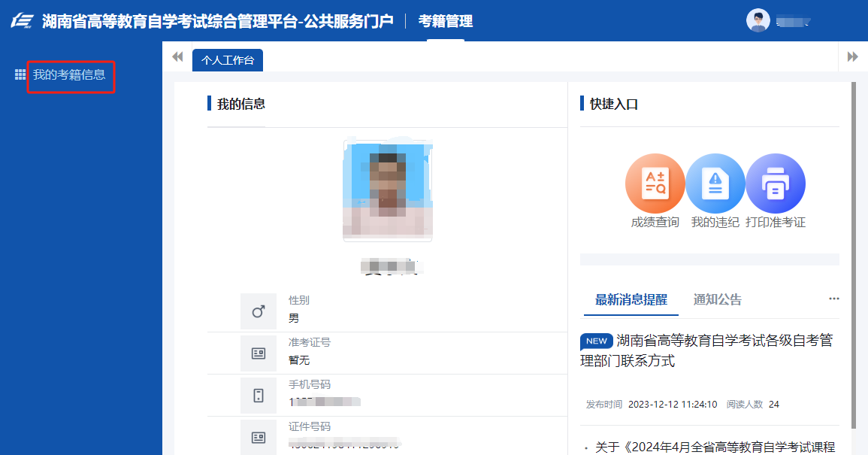Switch to the 个人工作台 tab
Screen dimensions: 868x455
(228, 60)
